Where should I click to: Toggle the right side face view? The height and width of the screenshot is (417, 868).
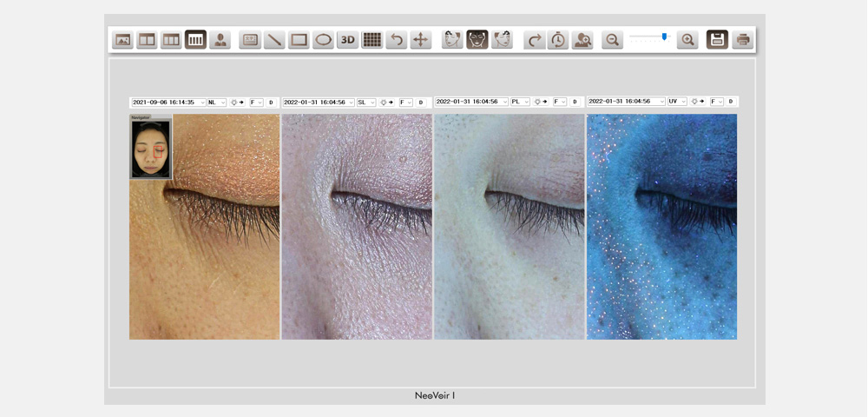point(502,40)
